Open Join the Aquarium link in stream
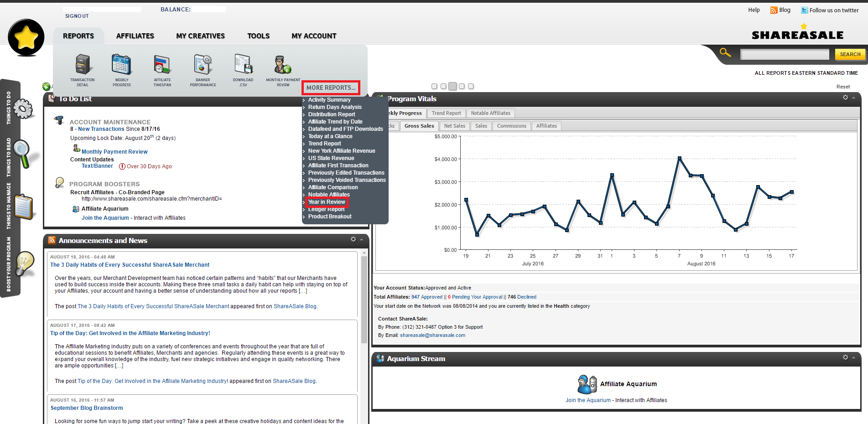Viewport: 868px width, 424px height. [x=588, y=400]
